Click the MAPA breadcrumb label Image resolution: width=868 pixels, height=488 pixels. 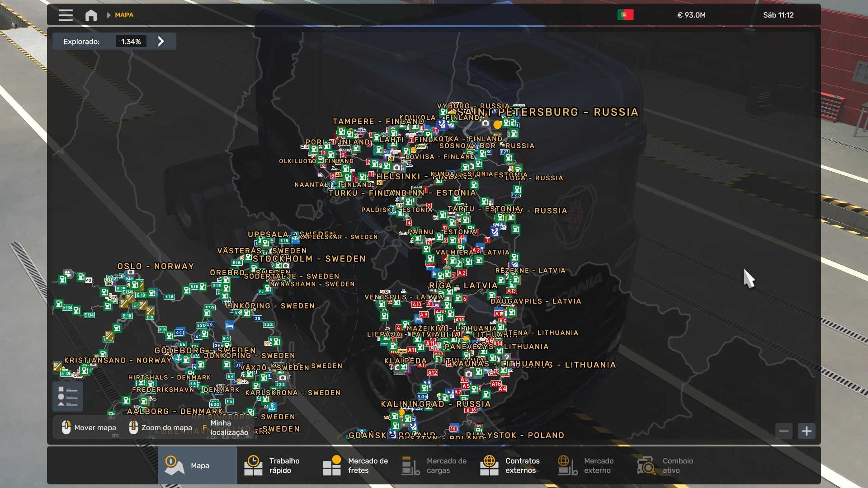(x=124, y=15)
